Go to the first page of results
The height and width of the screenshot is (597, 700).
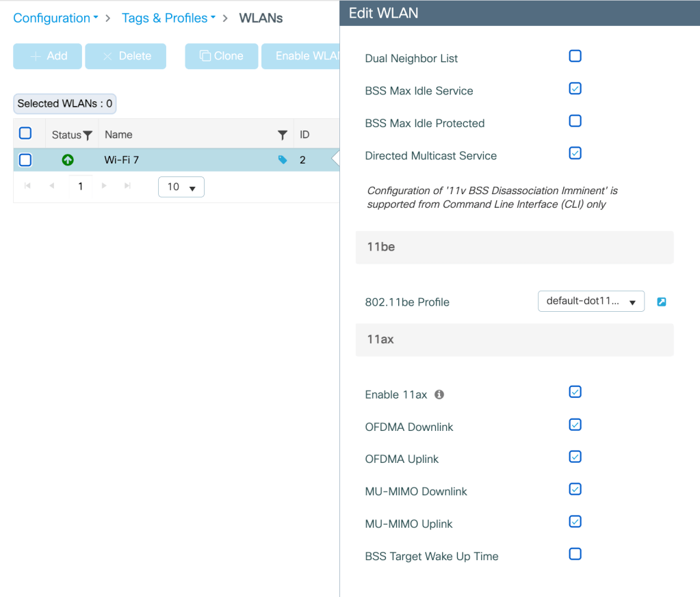pyautogui.click(x=28, y=186)
